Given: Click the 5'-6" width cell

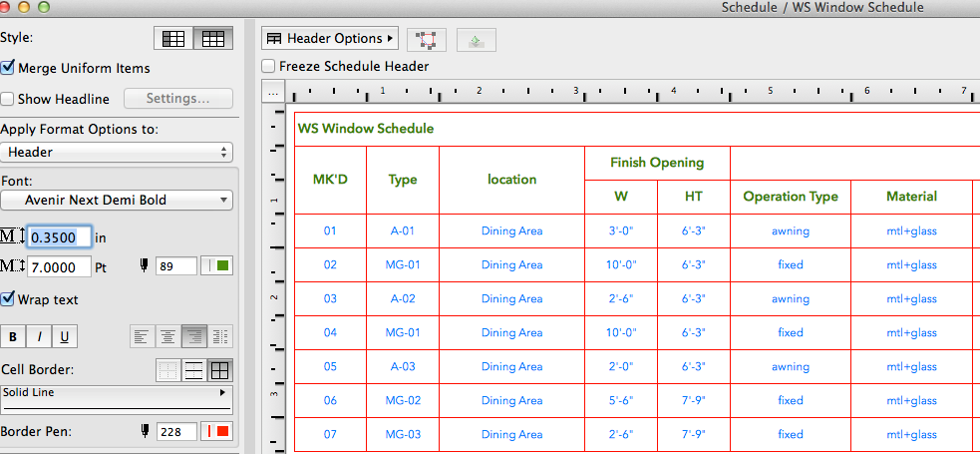Looking at the screenshot, I should (621, 400).
